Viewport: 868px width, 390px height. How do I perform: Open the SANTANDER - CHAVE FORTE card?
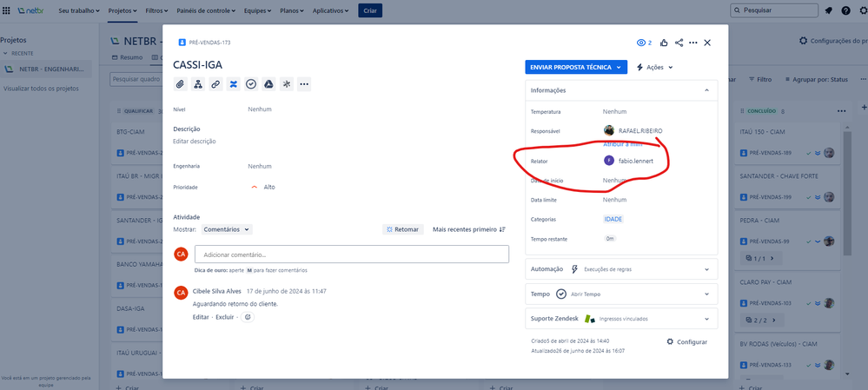click(788, 187)
